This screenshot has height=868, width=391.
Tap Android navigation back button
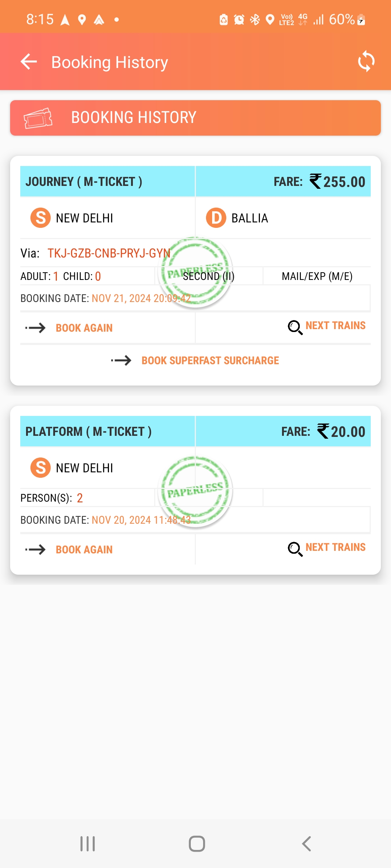pos(306,844)
